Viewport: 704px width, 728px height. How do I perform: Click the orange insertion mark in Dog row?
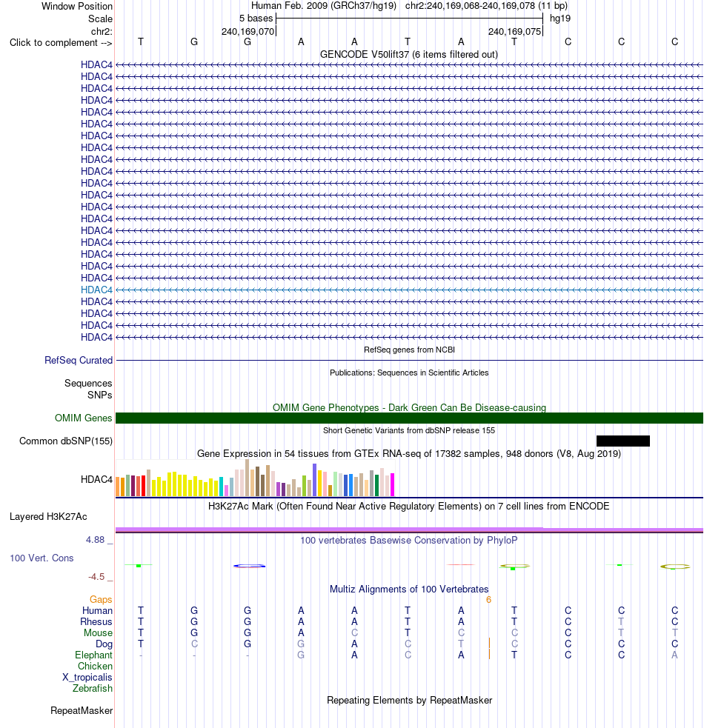point(489,644)
